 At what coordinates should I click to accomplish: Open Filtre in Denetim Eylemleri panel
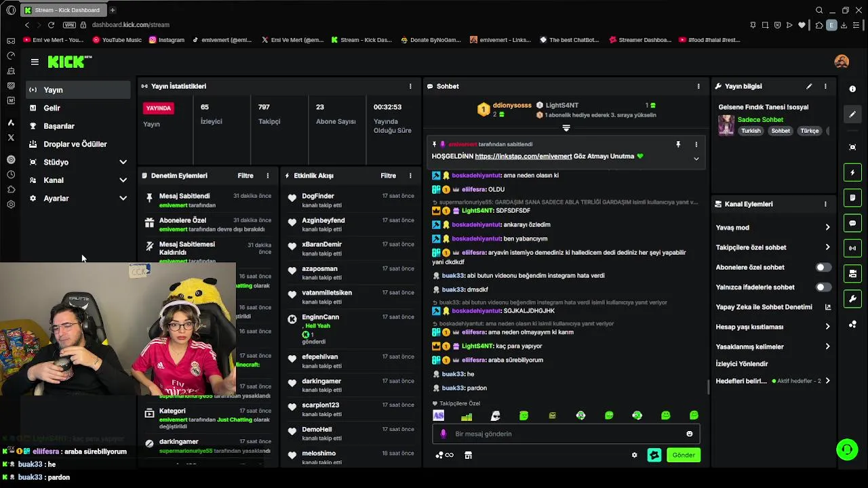click(x=245, y=176)
